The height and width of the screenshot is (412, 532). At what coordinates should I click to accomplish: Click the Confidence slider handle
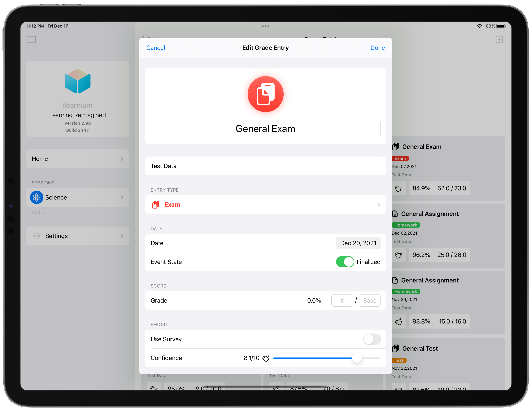pyautogui.click(x=357, y=358)
